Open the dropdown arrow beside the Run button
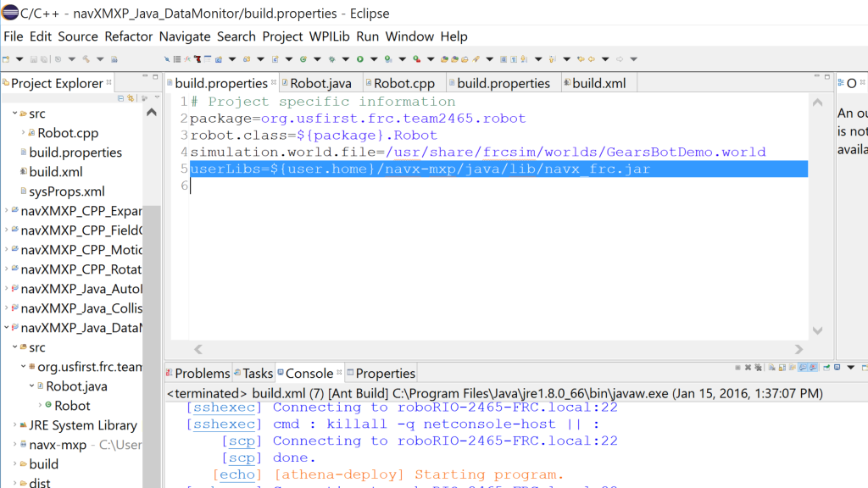The height and width of the screenshot is (488, 868). point(374,59)
